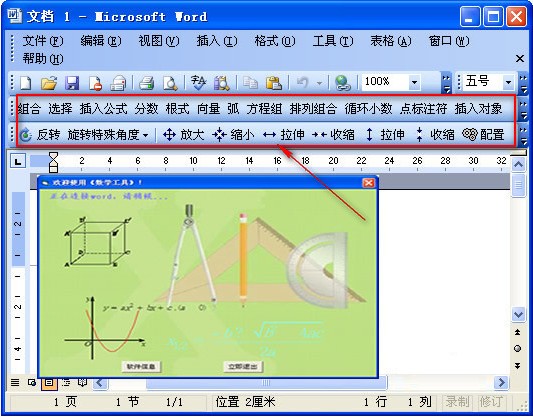The image size is (533, 417).
Task: Toggle 修订 track changes in status bar
Action: click(x=491, y=402)
